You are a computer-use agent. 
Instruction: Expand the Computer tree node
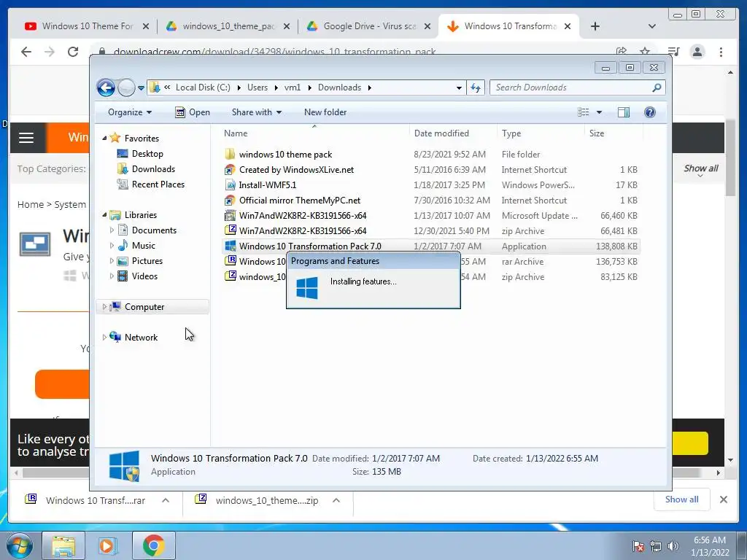[104, 307]
